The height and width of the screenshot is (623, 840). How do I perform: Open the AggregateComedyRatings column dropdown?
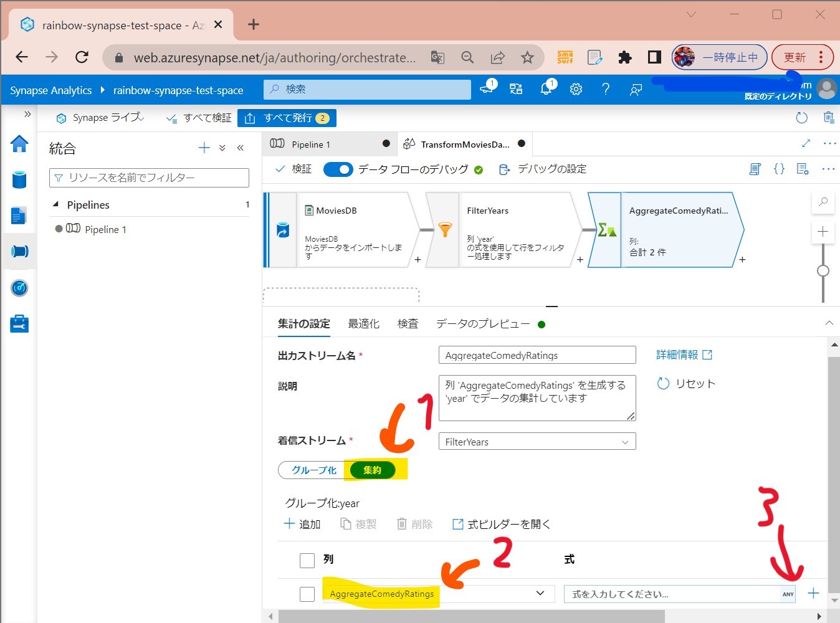coord(540,594)
